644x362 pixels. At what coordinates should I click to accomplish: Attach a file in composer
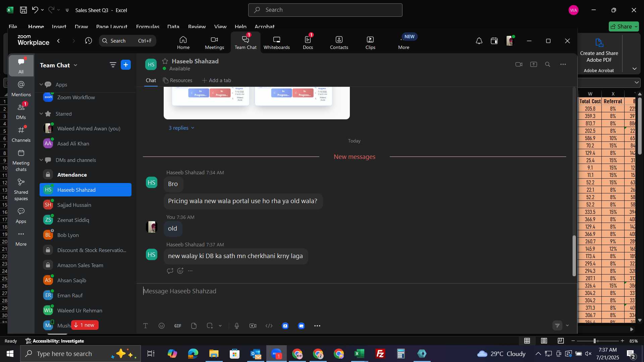(x=194, y=326)
